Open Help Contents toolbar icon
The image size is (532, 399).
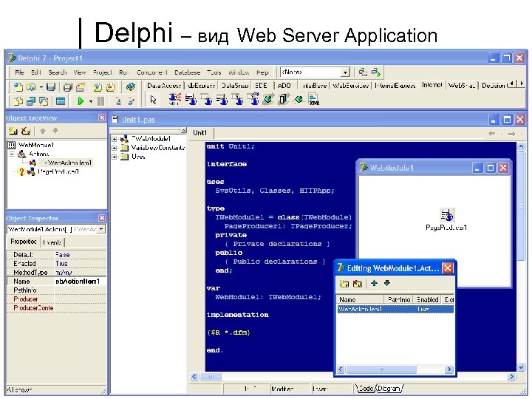pos(130,87)
